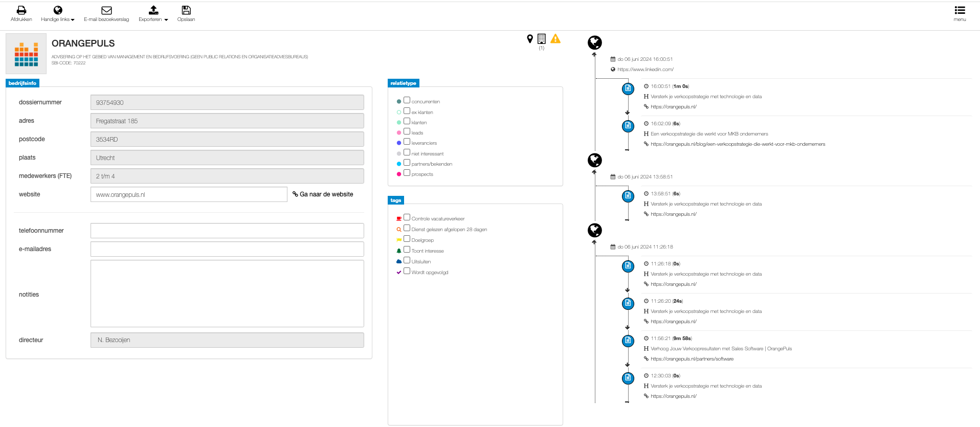Open the menu list icon
This screenshot has width=980, height=427.
pos(960,10)
